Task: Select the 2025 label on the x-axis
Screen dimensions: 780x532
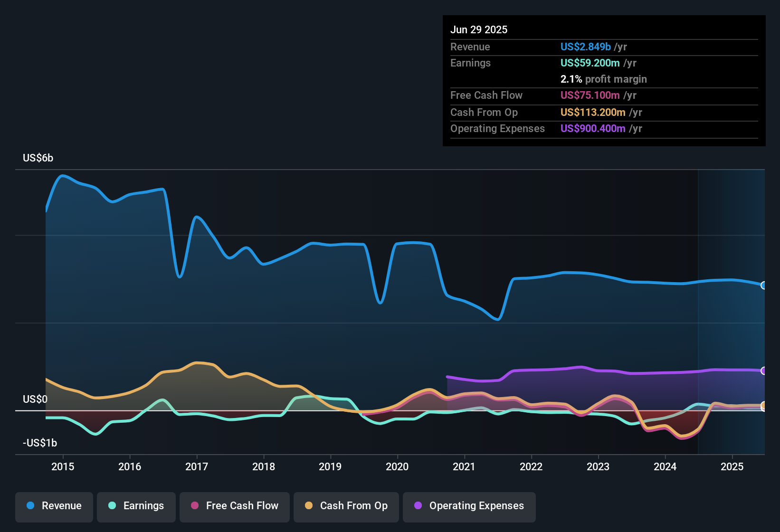Action: (732, 466)
